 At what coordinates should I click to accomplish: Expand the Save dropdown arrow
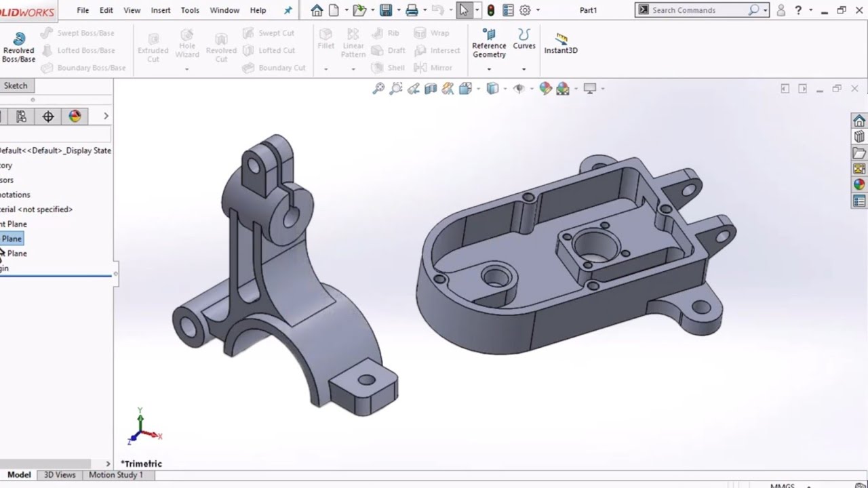pos(399,10)
